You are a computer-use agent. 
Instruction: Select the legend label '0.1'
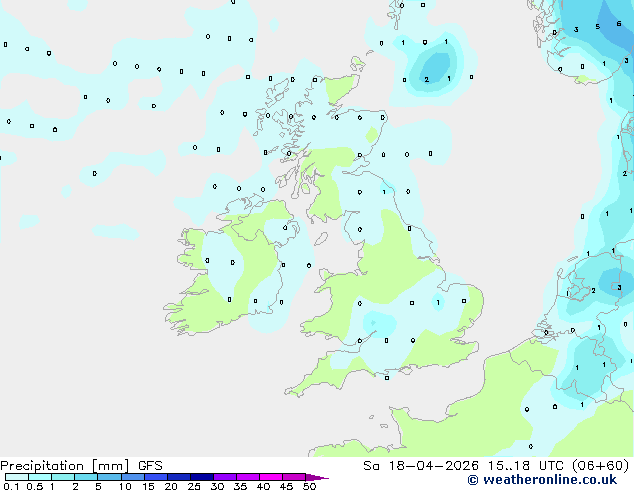tap(11, 486)
